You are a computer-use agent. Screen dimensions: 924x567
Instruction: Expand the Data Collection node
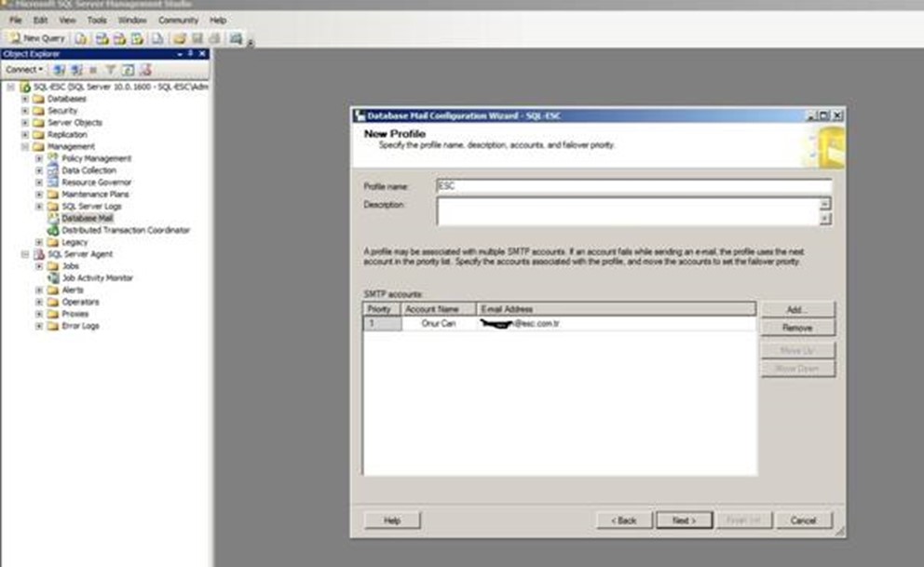[39, 170]
